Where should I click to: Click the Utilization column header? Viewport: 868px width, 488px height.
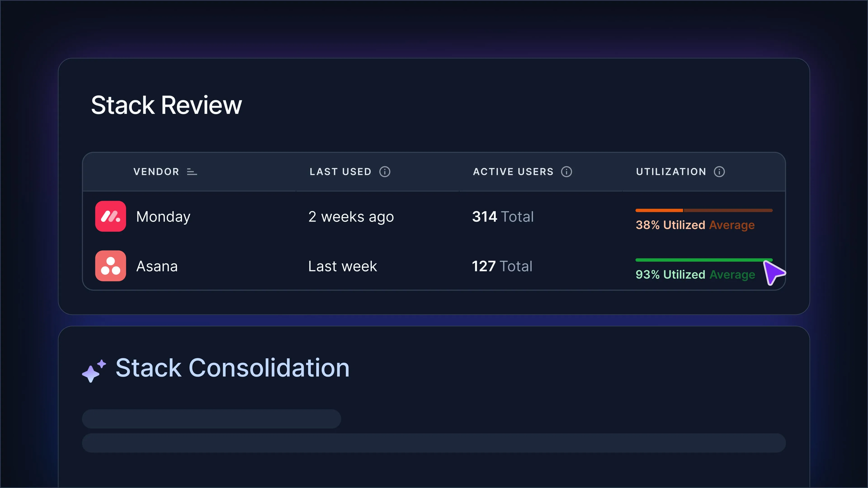[671, 172]
